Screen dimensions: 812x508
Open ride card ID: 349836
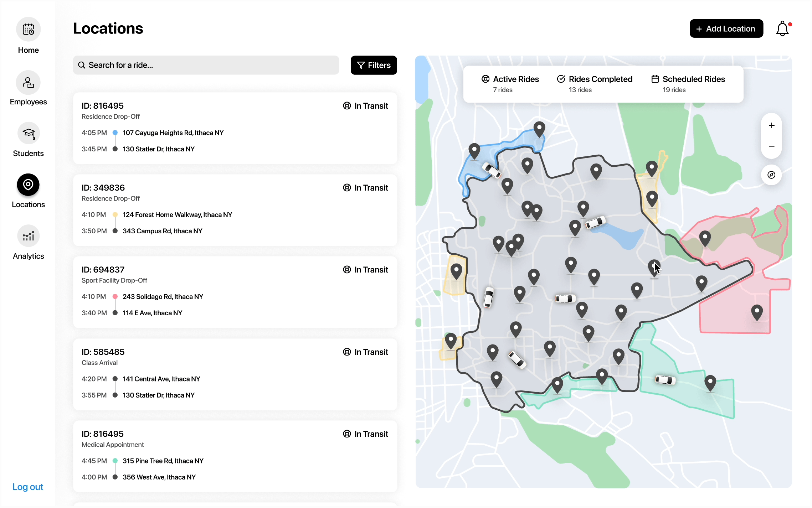[x=235, y=210]
